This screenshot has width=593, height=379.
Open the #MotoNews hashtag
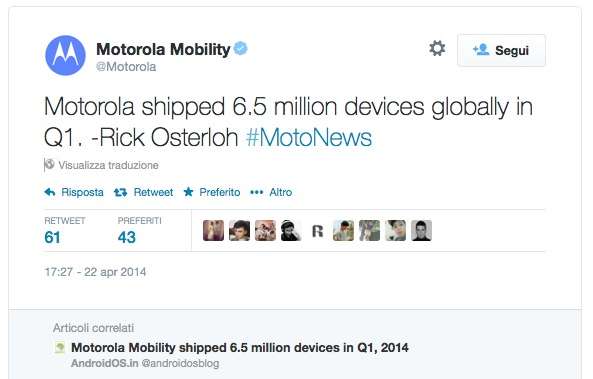[309, 137]
